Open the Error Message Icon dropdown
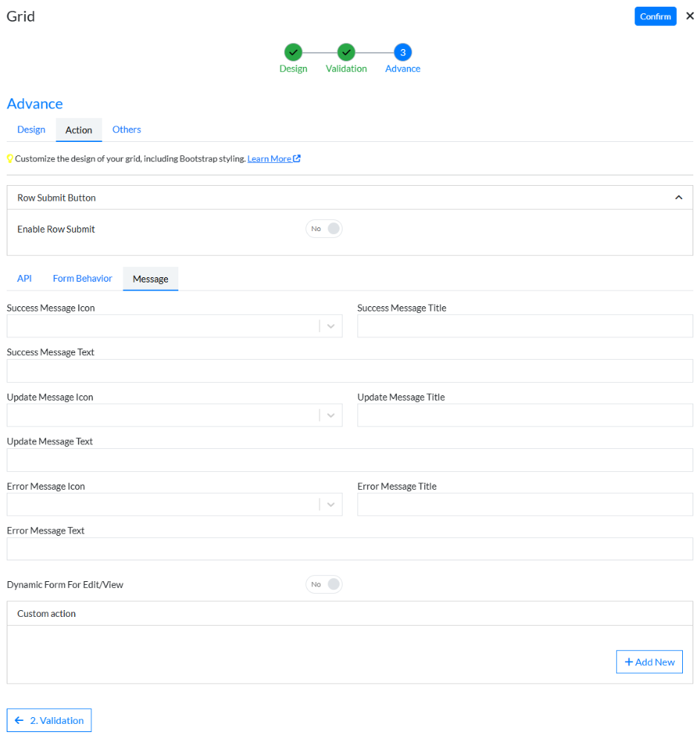Image resolution: width=700 pixels, height=738 pixels. coord(331,504)
